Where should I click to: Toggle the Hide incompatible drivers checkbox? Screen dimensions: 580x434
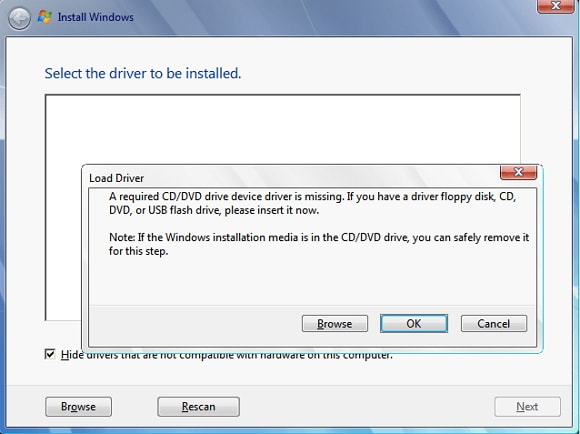50,354
